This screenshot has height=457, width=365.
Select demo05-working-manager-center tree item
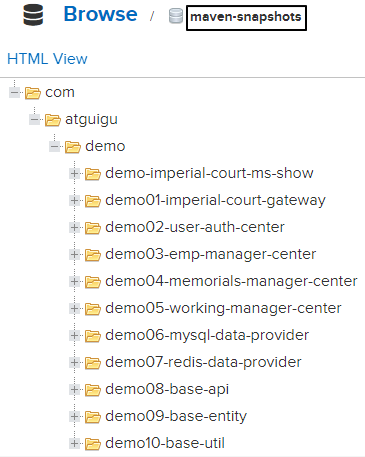tap(223, 308)
